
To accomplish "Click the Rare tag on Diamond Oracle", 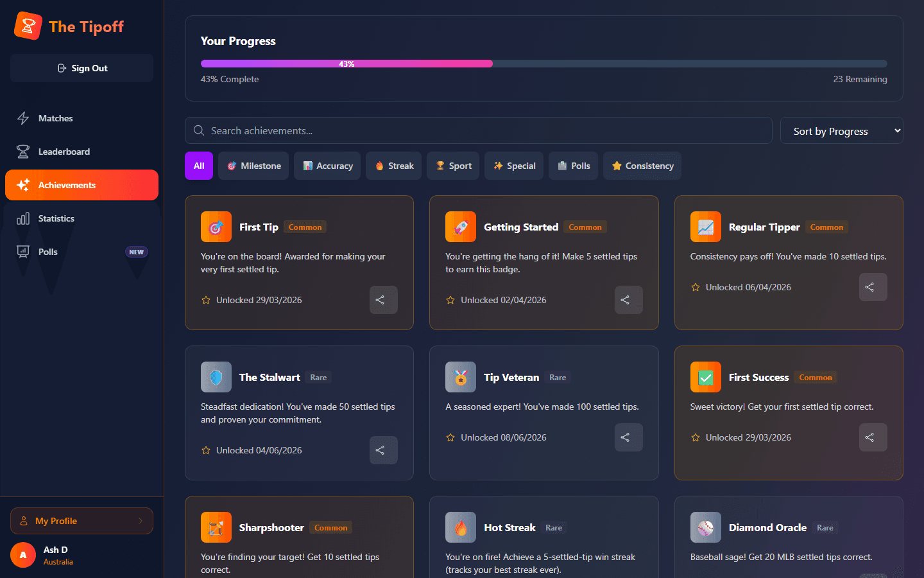I will (825, 528).
